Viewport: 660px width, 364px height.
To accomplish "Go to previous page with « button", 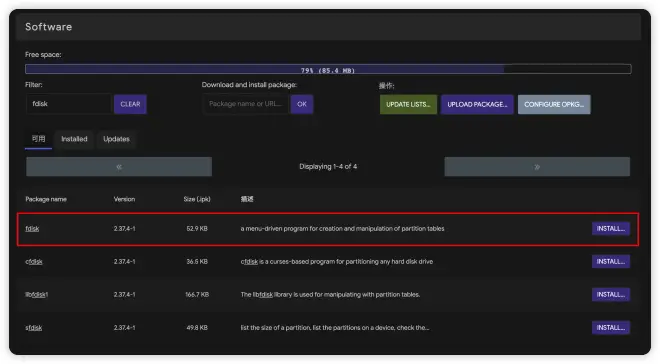I will [x=119, y=167].
